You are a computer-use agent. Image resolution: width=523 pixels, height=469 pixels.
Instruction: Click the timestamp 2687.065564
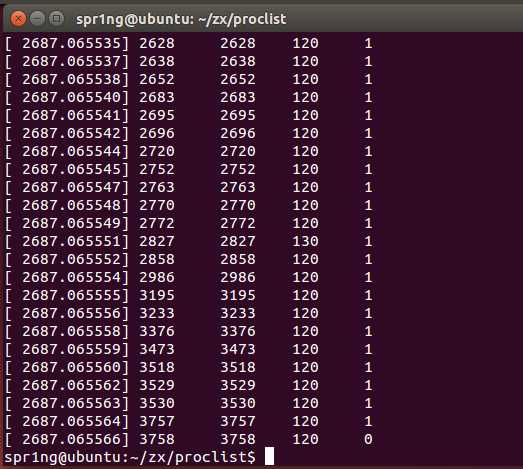[71, 422]
